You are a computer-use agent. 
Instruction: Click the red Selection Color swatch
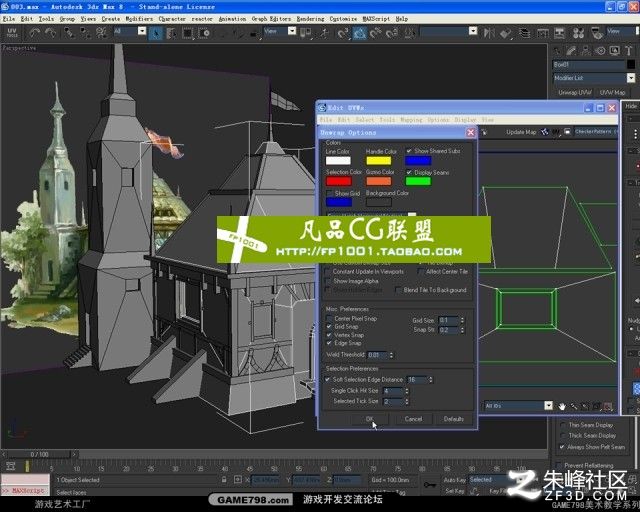[x=338, y=181]
